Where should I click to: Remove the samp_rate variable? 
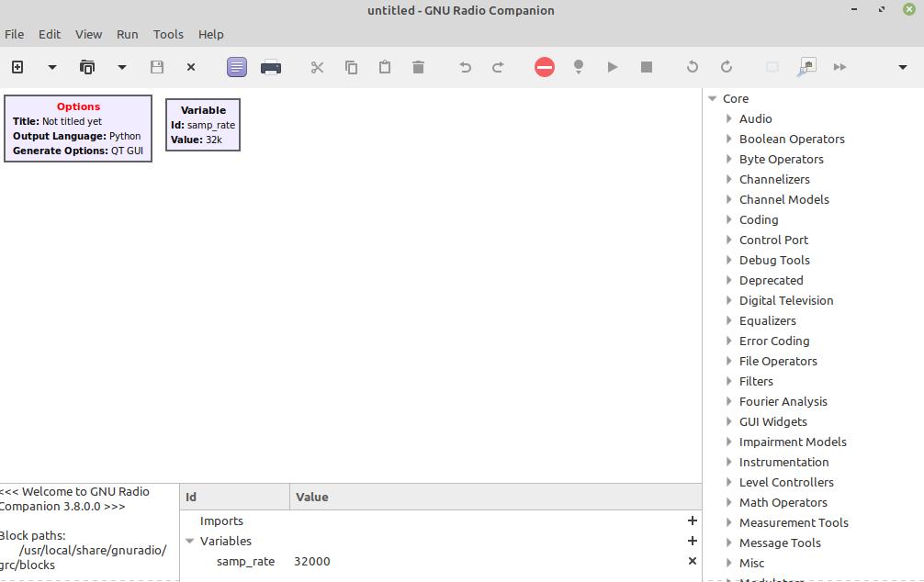693,561
